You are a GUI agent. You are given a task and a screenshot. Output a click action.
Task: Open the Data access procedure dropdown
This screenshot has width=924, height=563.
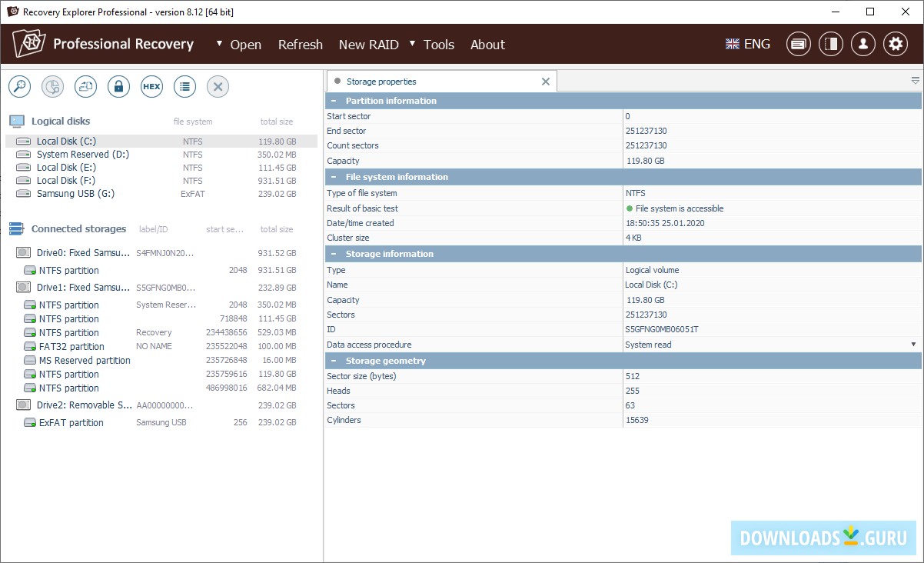point(913,345)
